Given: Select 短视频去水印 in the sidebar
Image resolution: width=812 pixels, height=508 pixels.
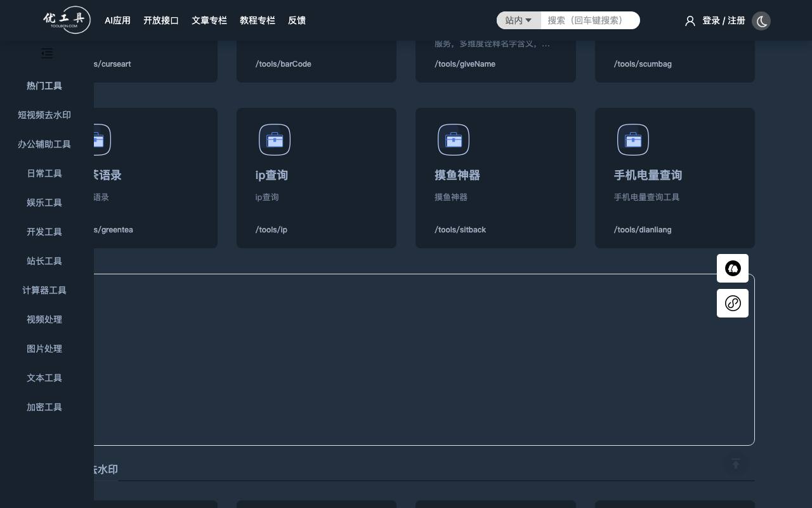Looking at the screenshot, I should (x=44, y=115).
